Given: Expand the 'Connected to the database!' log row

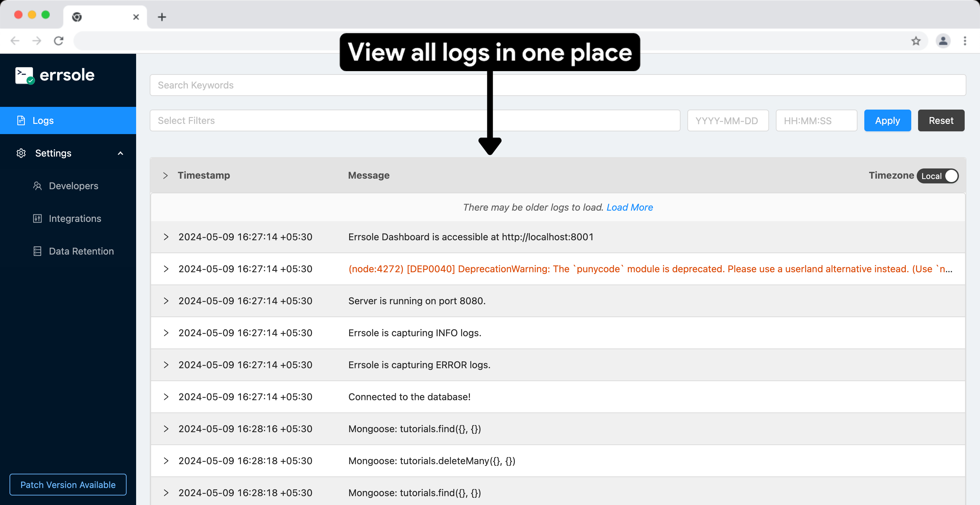Looking at the screenshot, I should (x=166, y=396).
